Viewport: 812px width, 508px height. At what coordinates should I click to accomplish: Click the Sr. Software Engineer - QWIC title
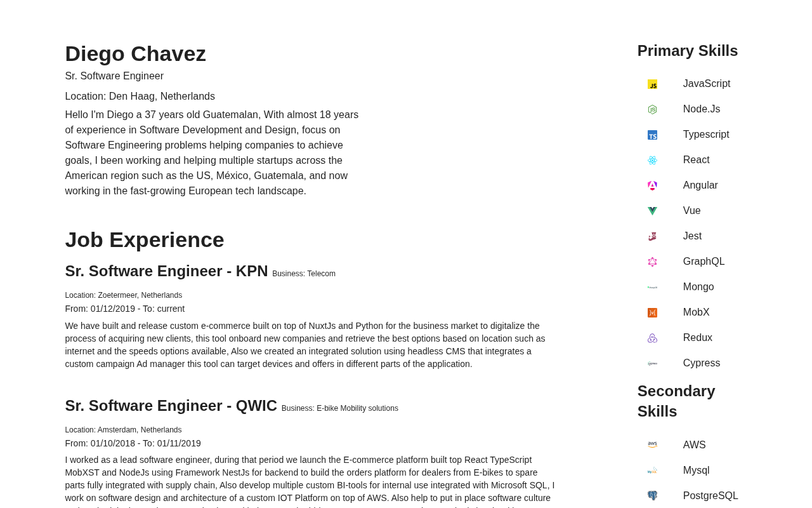(171, 406)
